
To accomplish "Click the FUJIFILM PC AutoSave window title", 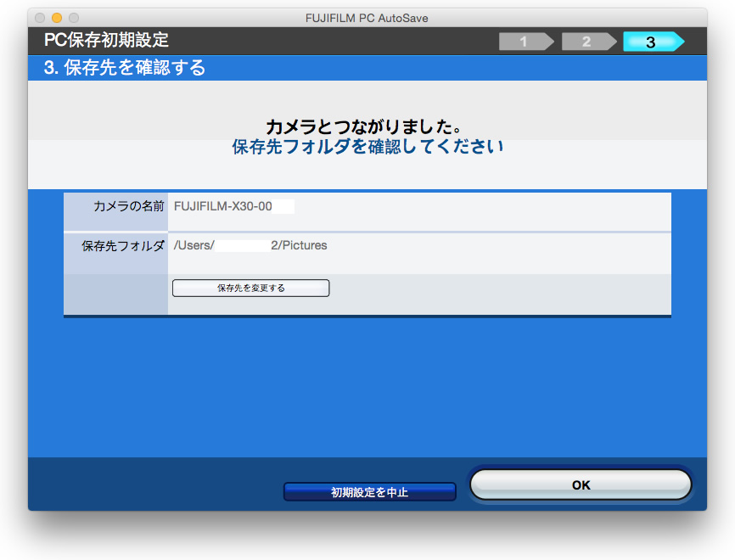I will [x=367, y=18].
